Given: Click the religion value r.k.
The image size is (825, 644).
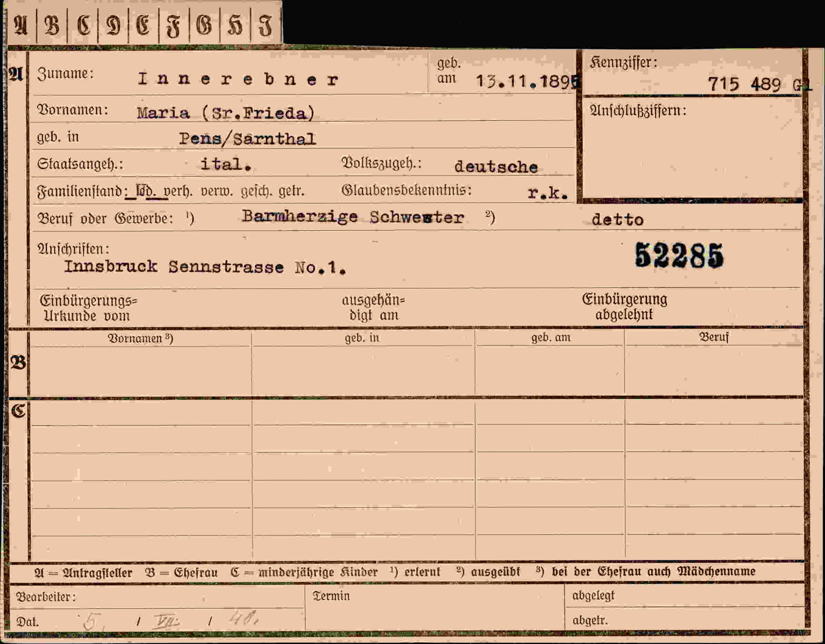Looking at the screenshot, I should pos(548,193).
